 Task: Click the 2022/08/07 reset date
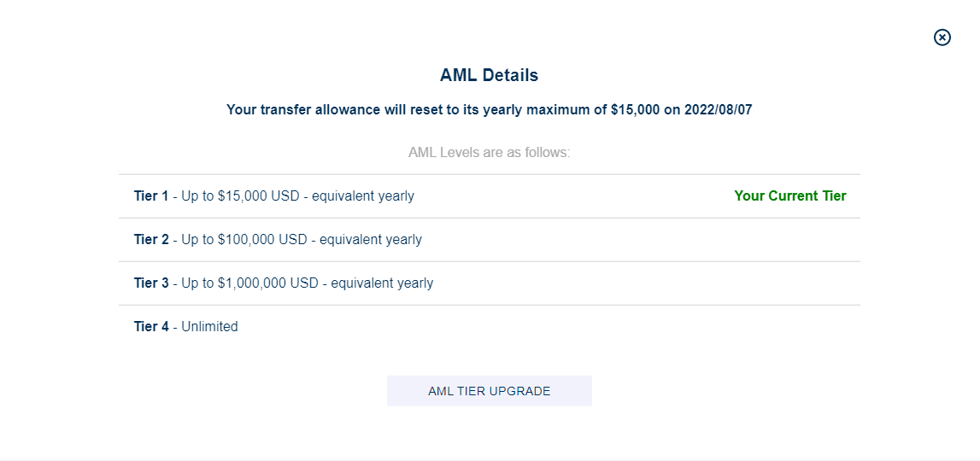click(718, 110)
